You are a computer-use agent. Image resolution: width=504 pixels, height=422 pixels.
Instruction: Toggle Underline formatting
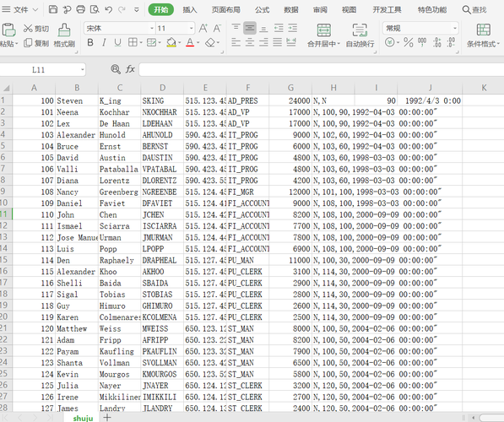pyautogui.click(x=117, y=42)
